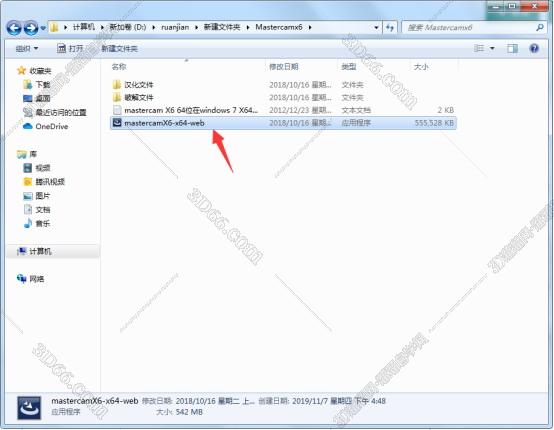Select 计算机 in the address path
554x430 pixels.
84,27
